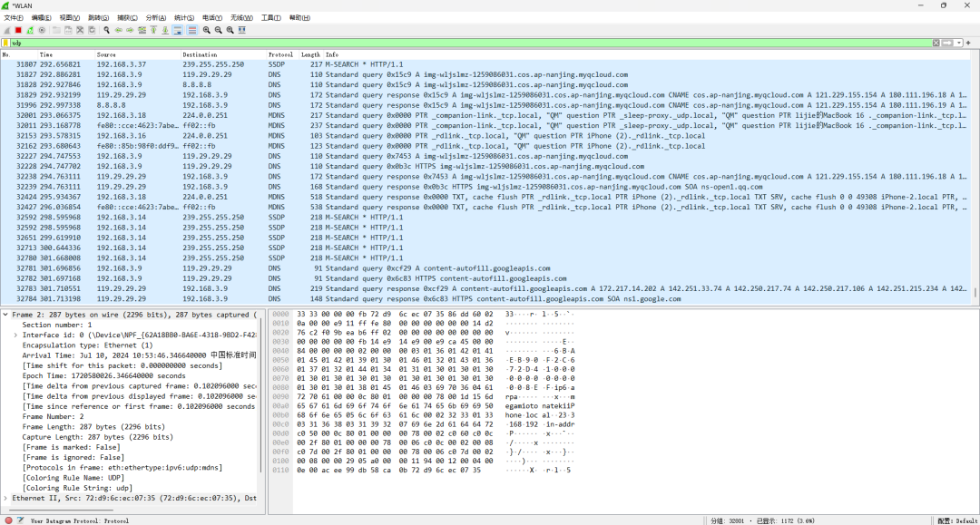Close the capture file icon

(x=80, y=30)
